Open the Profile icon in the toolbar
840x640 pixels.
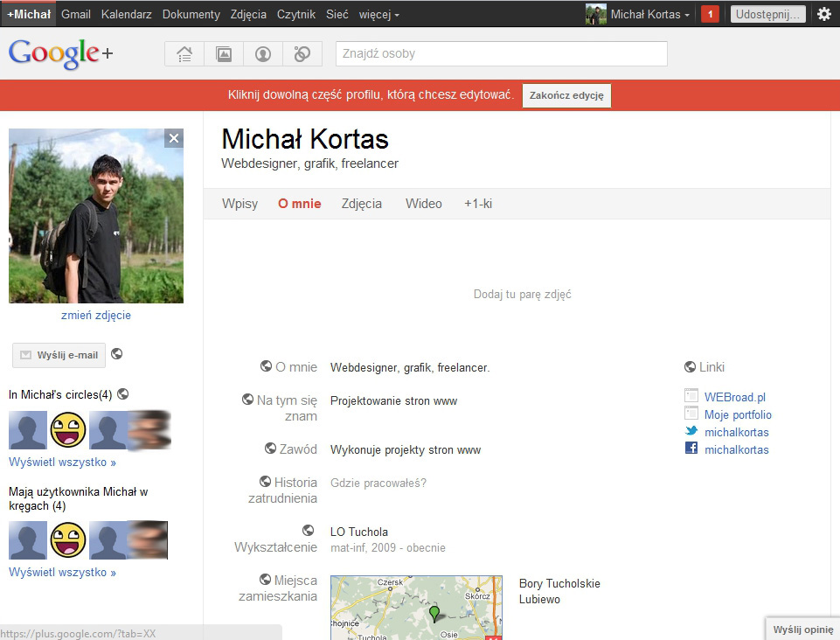[263, 54]
